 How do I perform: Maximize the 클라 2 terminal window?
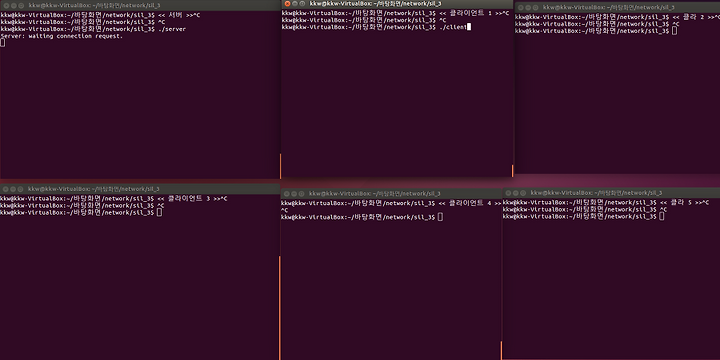[535, 8]
